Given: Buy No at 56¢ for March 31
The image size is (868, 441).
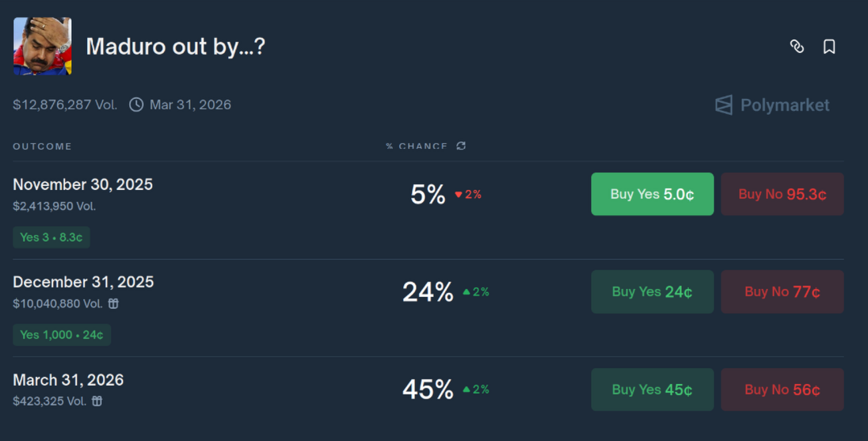Looking at the screenshot, I should tap(782, 390).
